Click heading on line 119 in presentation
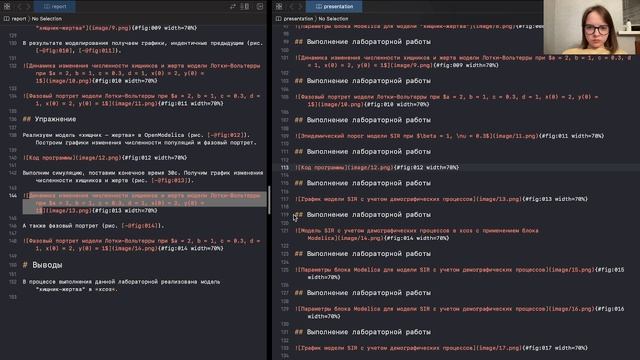This screenshot has width=640, height=360. click(x=362, y=215)
